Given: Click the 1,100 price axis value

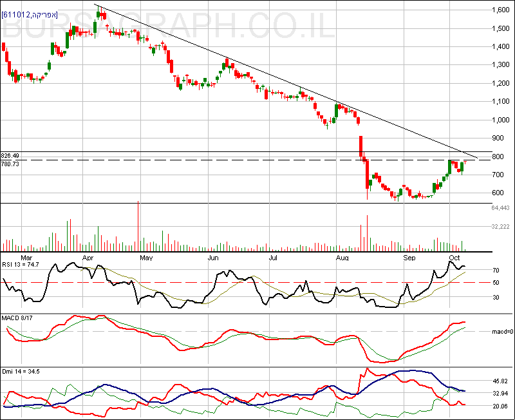Looking at the screenshot, I should 501,101.
